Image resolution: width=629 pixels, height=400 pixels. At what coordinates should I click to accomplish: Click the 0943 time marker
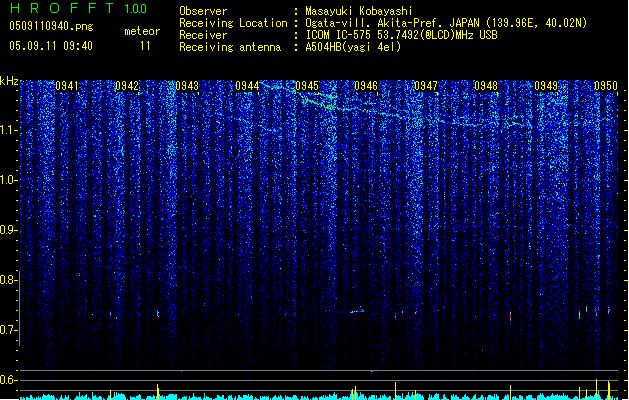(187, 86)
